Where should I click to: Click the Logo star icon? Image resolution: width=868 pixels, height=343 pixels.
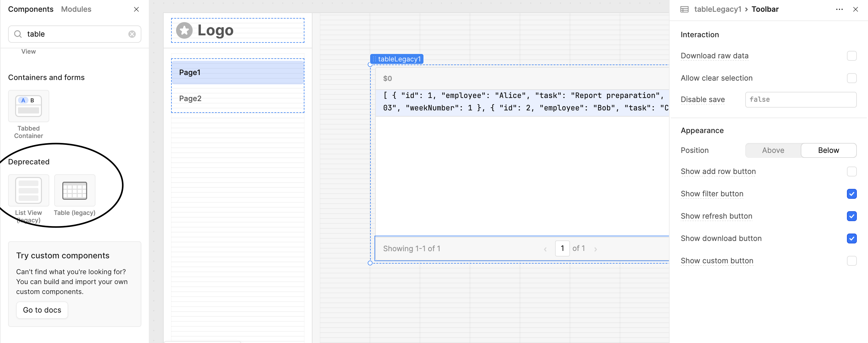[184, 30]
